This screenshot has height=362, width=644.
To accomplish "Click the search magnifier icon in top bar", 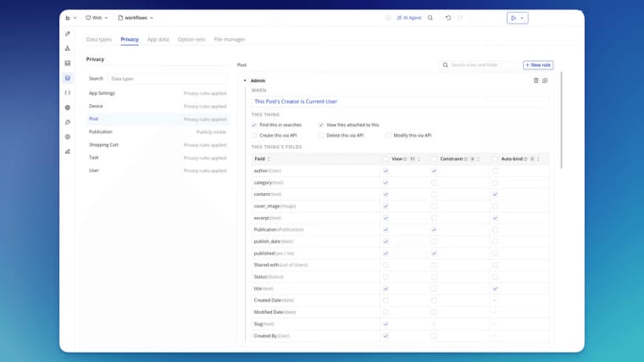I will 430,18.
